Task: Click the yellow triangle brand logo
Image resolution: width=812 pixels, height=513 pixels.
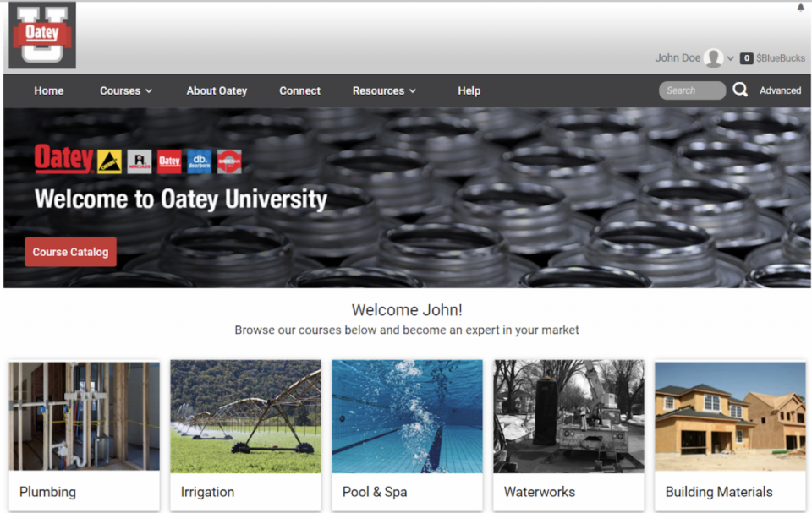Action: [x=110, y=161]
